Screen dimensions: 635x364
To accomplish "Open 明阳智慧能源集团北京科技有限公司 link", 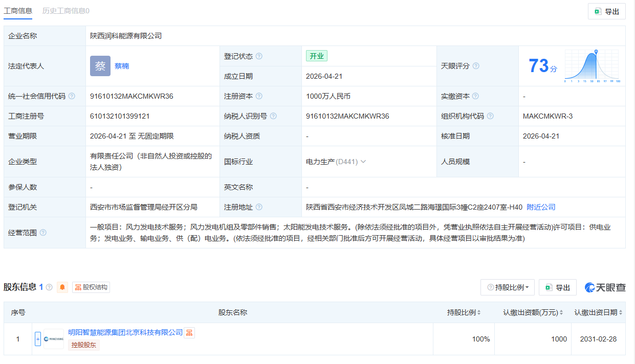I will 125,332.
